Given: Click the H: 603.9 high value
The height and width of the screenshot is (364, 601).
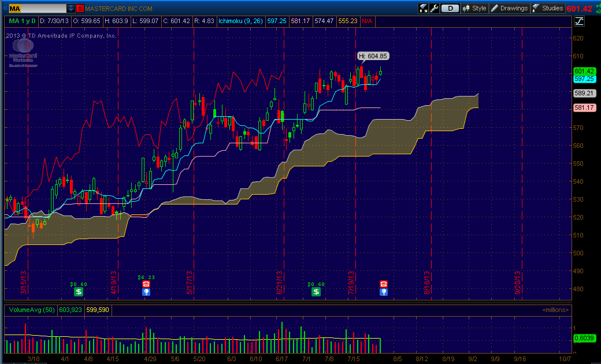Looking at the screenshot, I should (117, 21).
